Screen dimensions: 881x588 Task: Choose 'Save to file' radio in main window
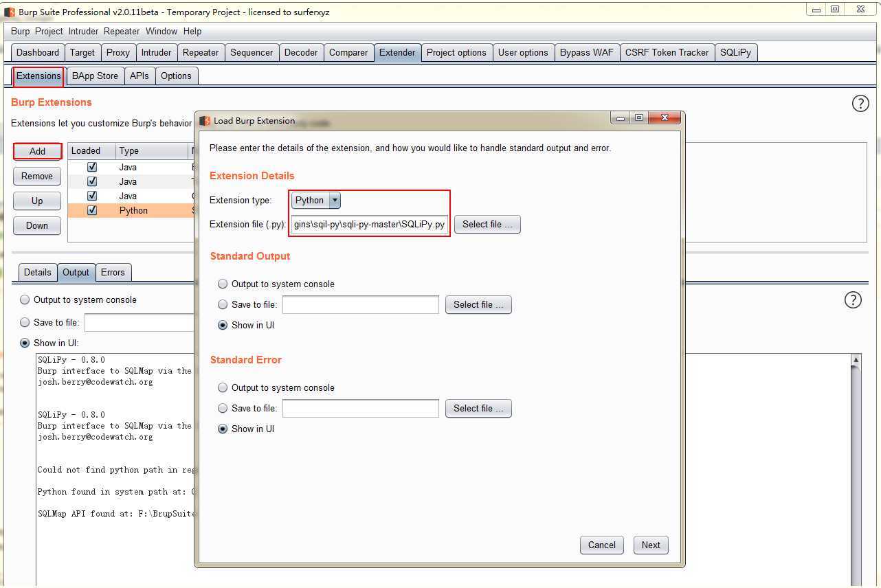click(x=25, y=322)
